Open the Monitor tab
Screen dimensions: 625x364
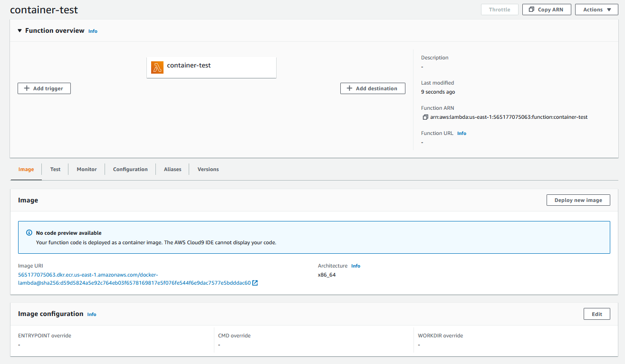coord(87,169)
